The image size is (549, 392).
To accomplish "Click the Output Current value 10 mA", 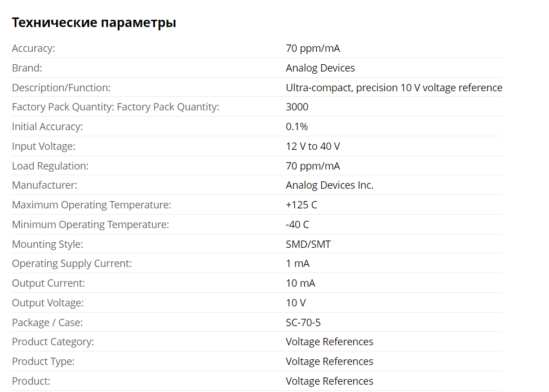I will click(300, 283).
